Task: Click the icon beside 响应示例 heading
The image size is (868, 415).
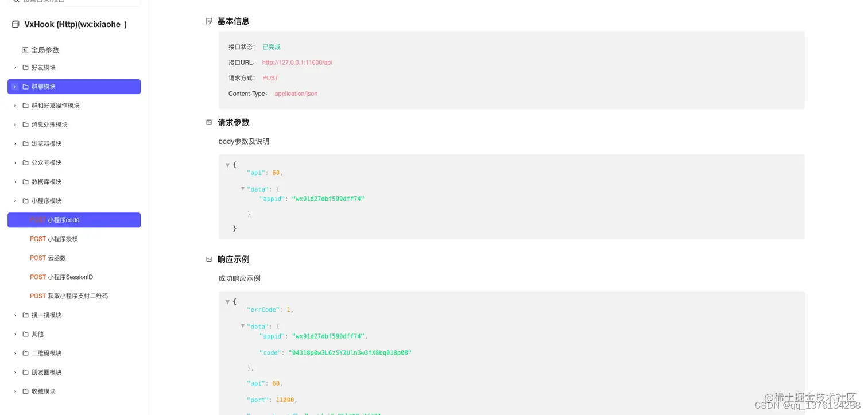Action: 208,259
